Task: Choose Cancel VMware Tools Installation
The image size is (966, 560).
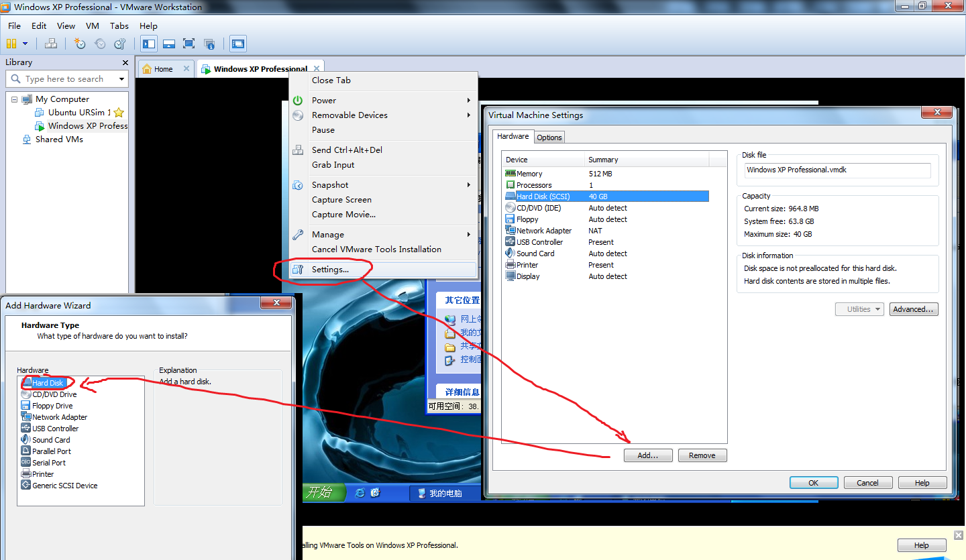Action: tap(383, 249)
